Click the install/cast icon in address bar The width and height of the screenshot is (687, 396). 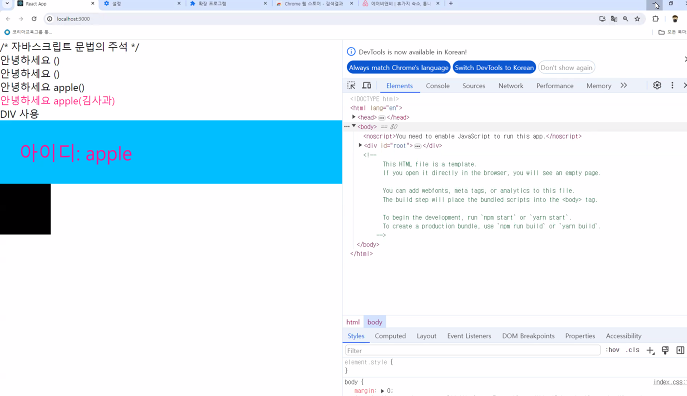(602, 19)
